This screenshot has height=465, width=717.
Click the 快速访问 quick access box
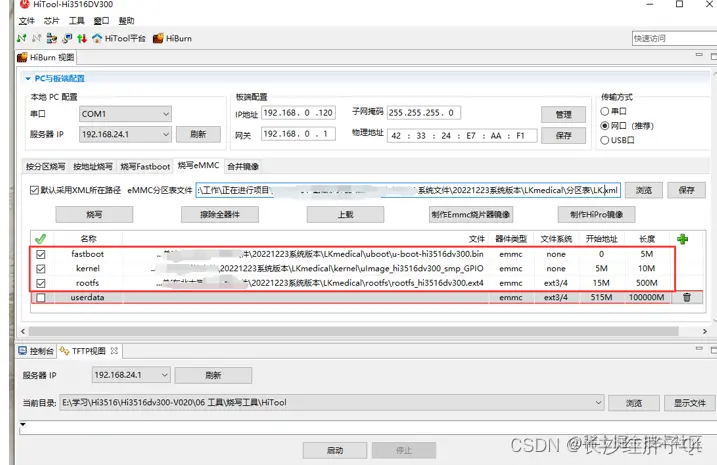(x=674, y=38)
